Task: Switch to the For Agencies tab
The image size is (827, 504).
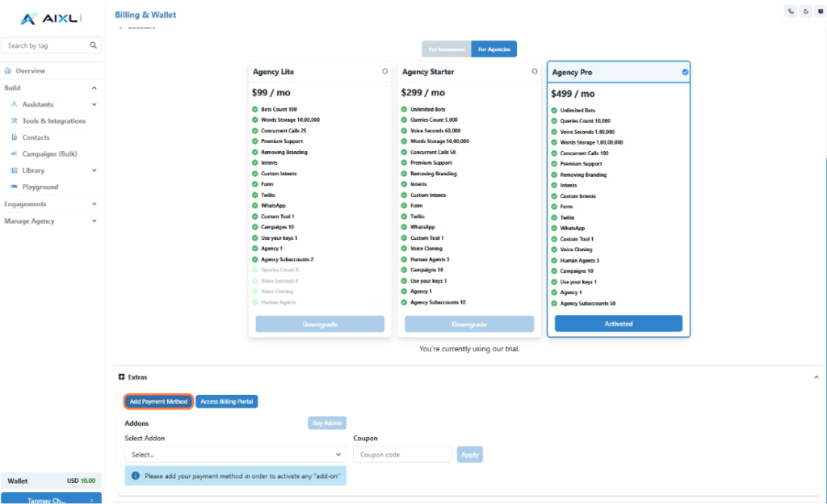Action: coord(493,49)
